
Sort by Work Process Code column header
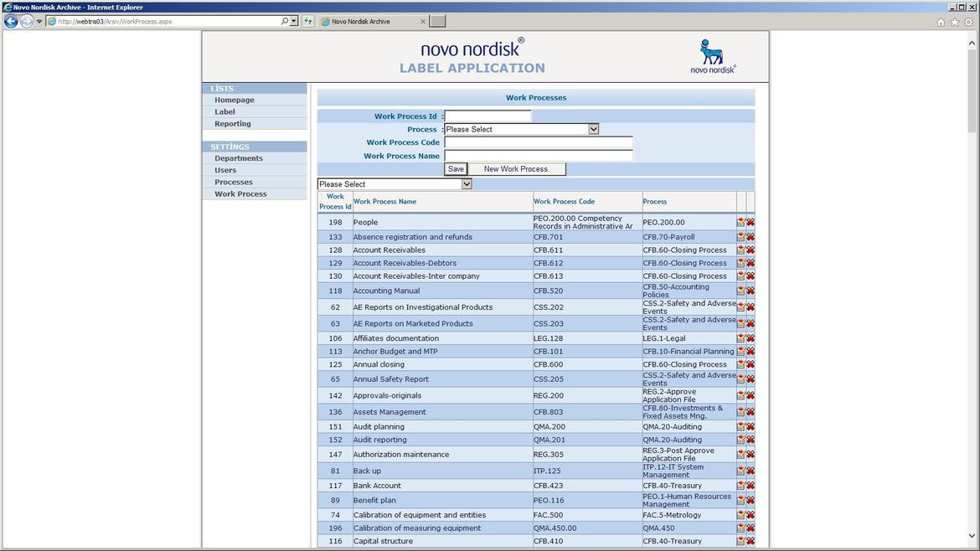click(564, 202)
